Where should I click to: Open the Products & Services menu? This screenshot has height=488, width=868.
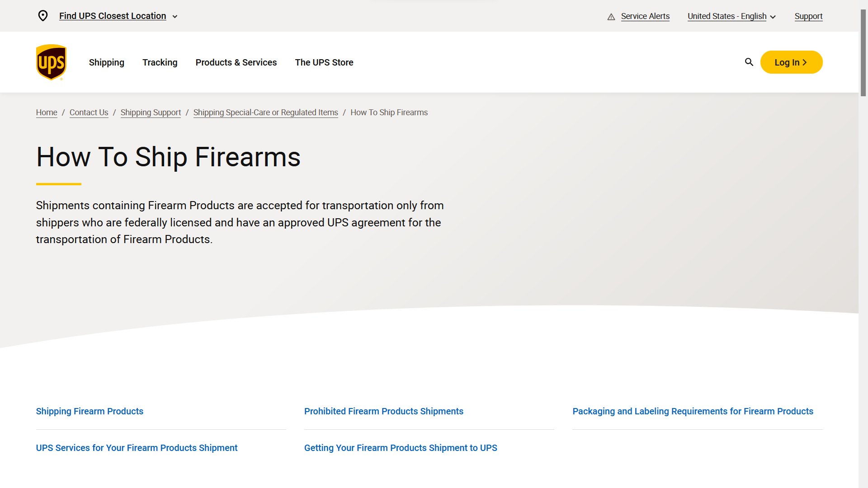[x=236, y=62]
